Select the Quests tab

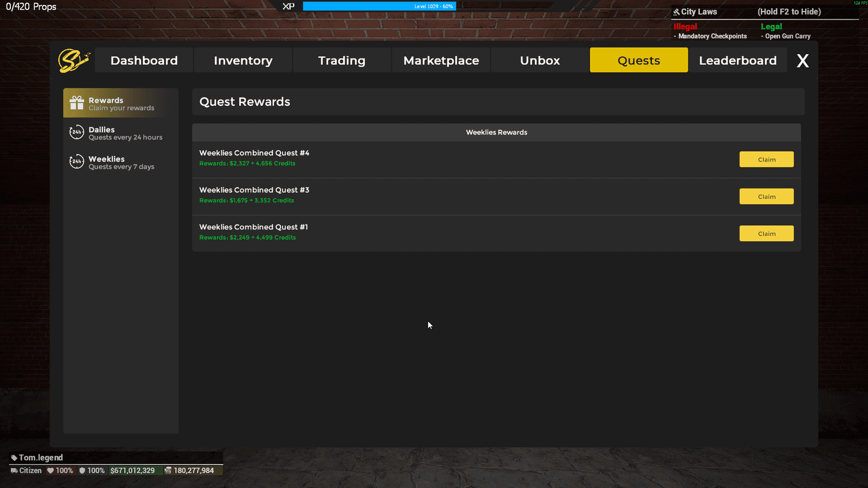coord(639,60)
